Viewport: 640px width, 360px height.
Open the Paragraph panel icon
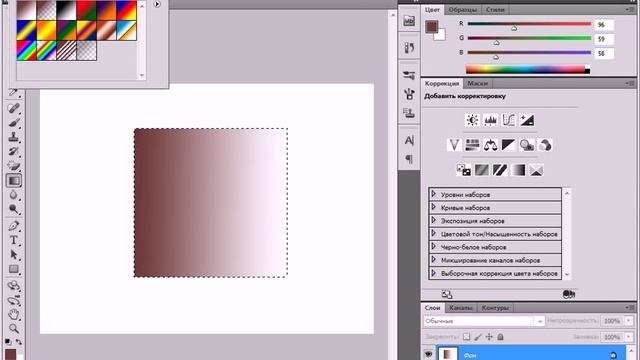click(409, 159)
